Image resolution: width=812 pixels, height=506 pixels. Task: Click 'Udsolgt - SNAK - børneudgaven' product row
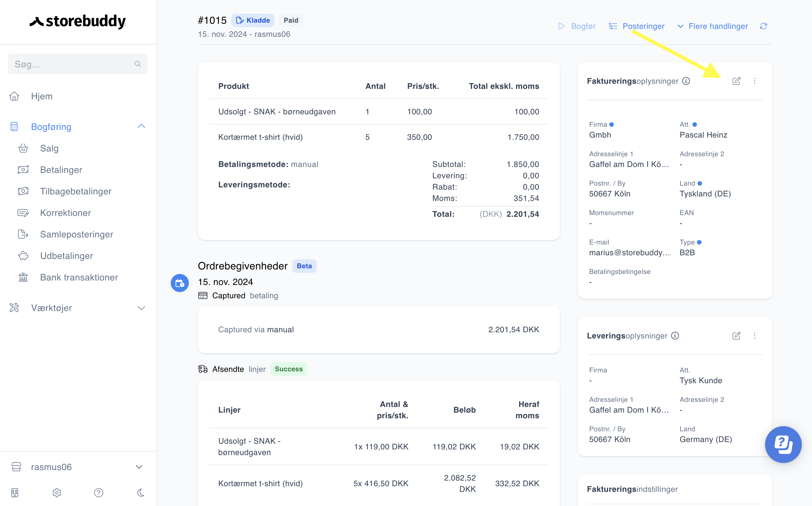point(378,112)
